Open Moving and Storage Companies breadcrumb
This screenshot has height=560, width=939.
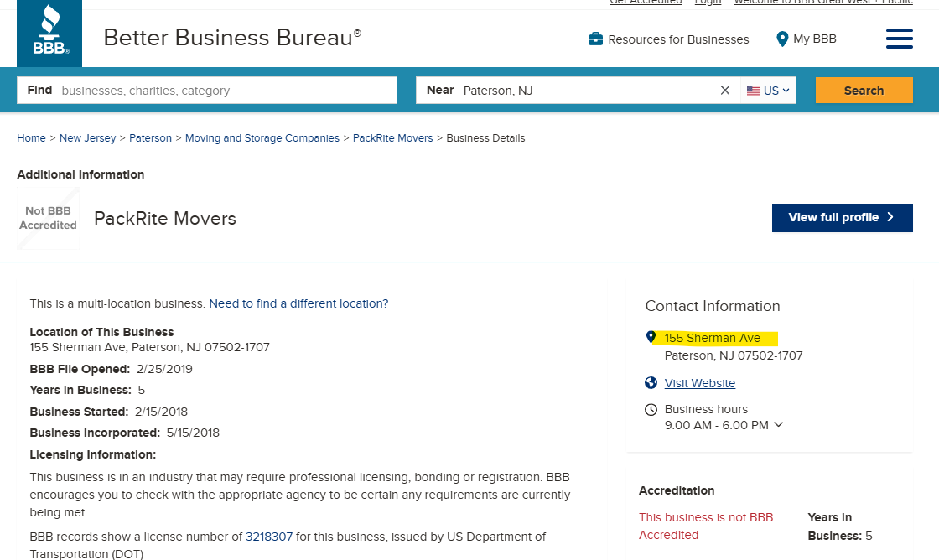[x=262, y=138]
